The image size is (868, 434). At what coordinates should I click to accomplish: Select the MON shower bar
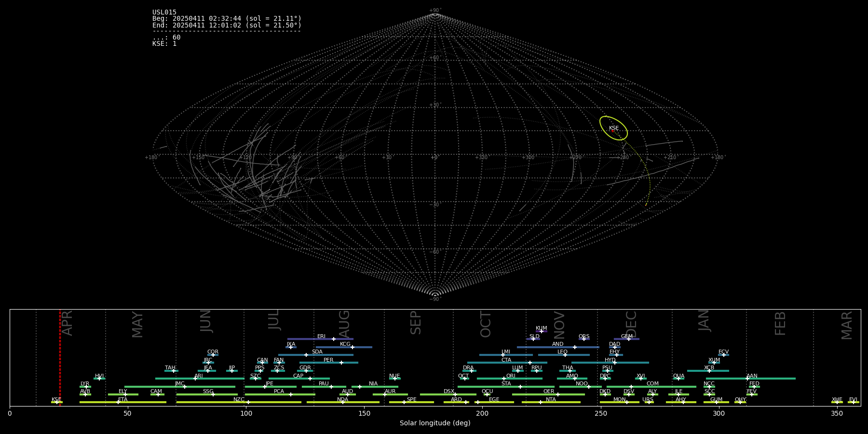click(x=619, y=402)
